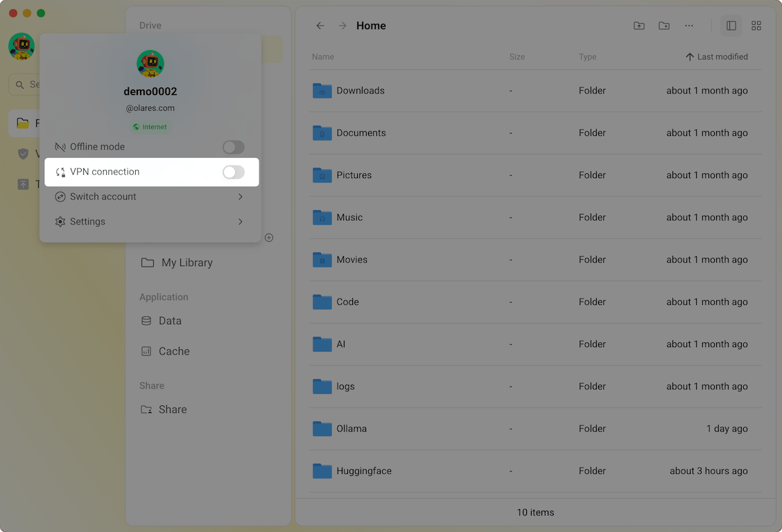
Task: Switch to grid view layout
Action: click(756, 26)
